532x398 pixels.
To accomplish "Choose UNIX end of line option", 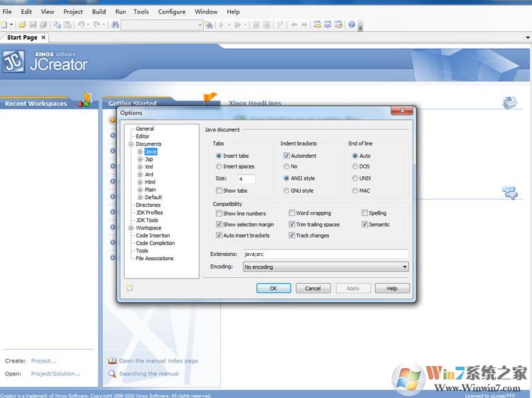I will pos(355,178).
